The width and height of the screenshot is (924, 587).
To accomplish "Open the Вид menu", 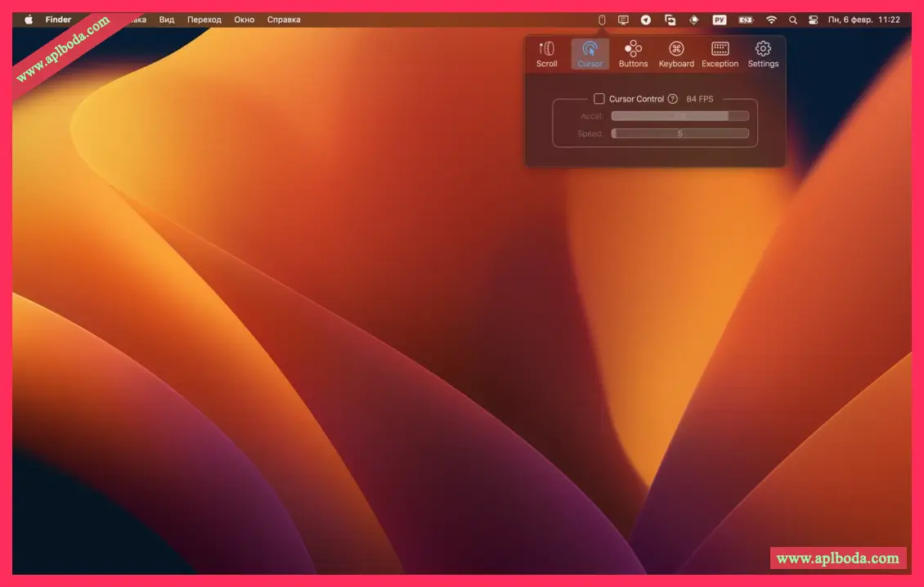I will [167, 20].
